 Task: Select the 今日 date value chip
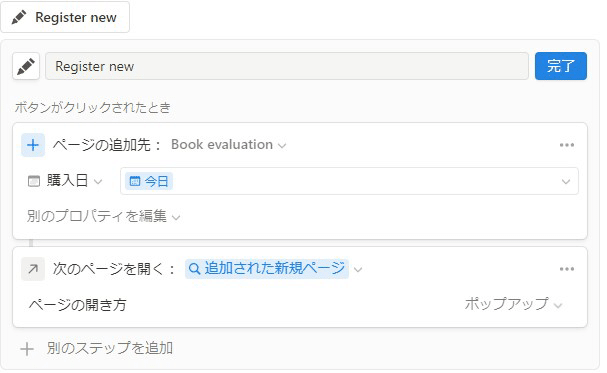tap(149, 181)
